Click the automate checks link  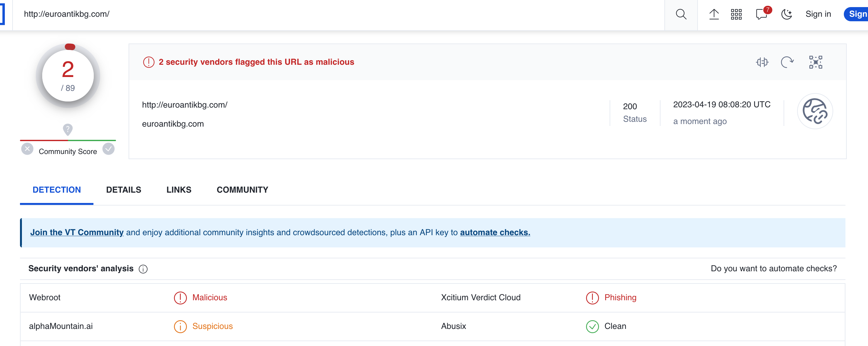coord(495,233)
